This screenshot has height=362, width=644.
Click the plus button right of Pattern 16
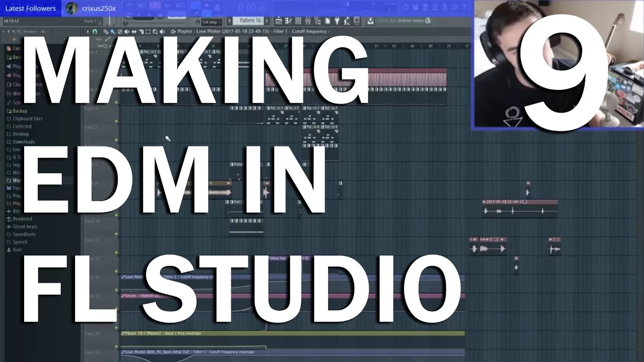(267, 21)
